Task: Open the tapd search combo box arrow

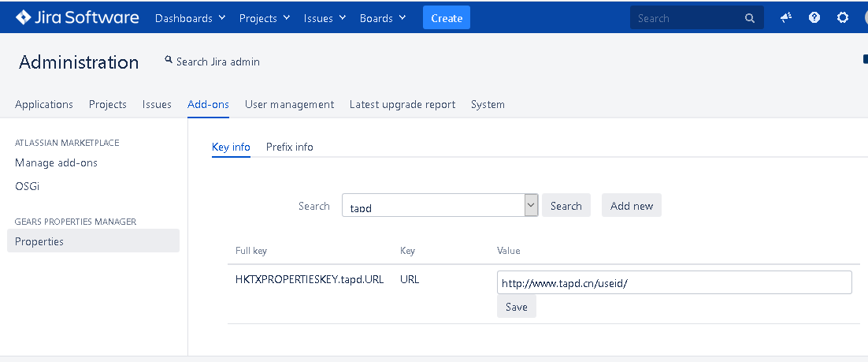Action: click(x=531, y=206)
